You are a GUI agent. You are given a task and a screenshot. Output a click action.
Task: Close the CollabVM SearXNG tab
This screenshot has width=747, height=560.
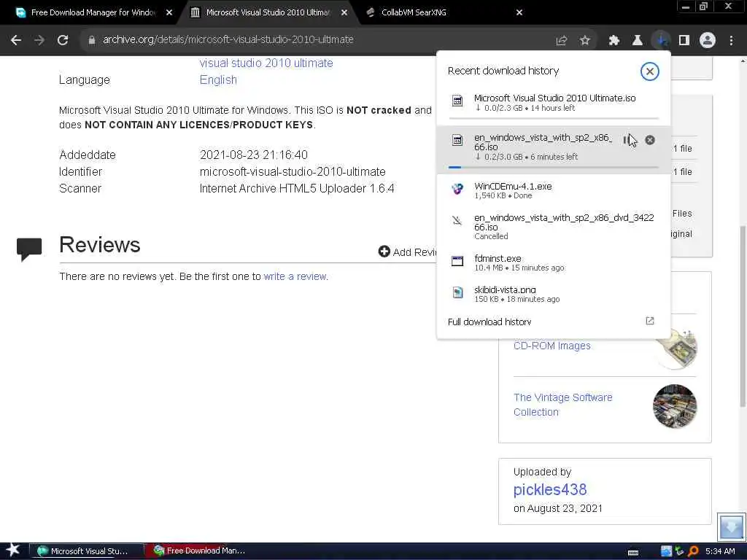point(519,12)
